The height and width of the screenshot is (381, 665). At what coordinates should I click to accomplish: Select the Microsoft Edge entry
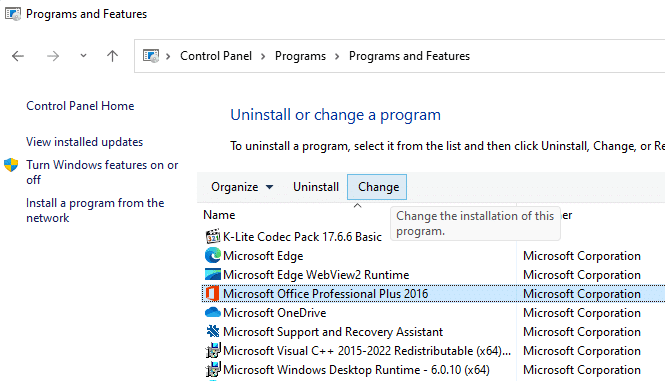(x=263, y=256)
